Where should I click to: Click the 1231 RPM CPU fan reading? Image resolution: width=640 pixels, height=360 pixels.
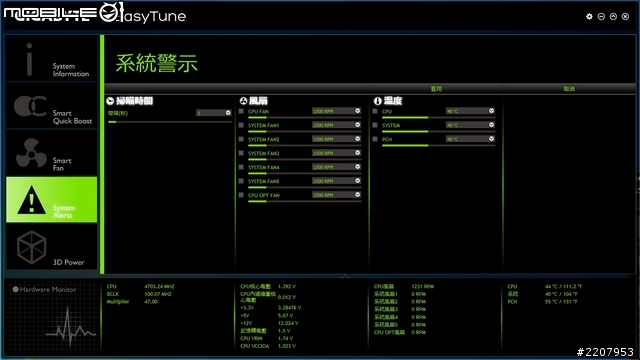click(x=423, y=287)
